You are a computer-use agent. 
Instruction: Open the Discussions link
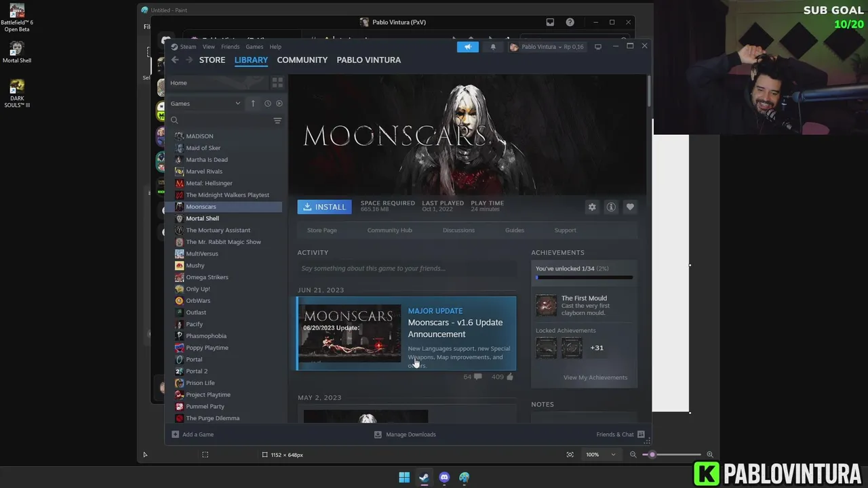tap(458, 230)
